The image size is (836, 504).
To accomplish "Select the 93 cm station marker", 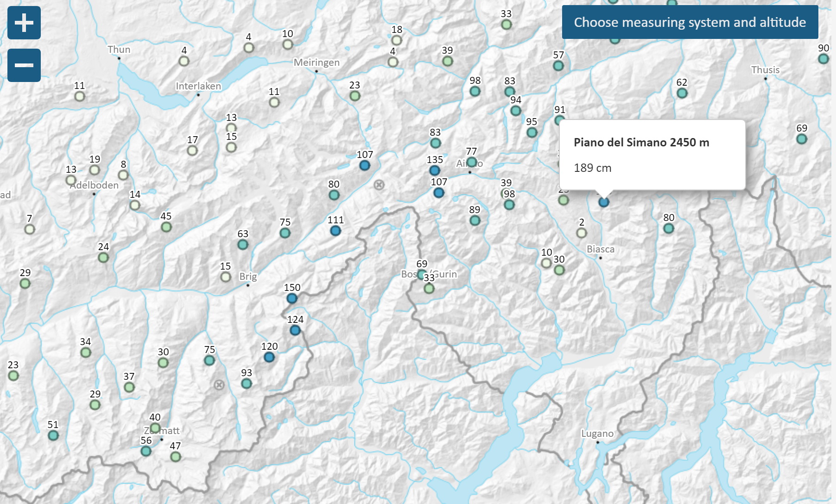I will tap(247, 384).
